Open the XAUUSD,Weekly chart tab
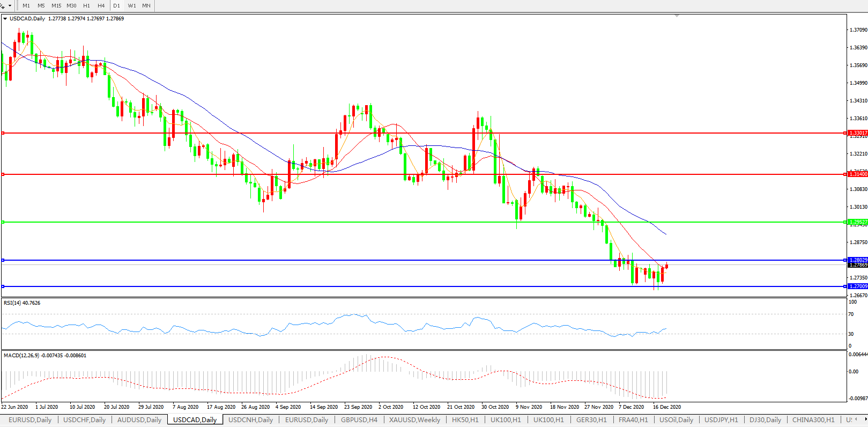The height and width of the screenshot is (427, 868). [x=414, y=420]
